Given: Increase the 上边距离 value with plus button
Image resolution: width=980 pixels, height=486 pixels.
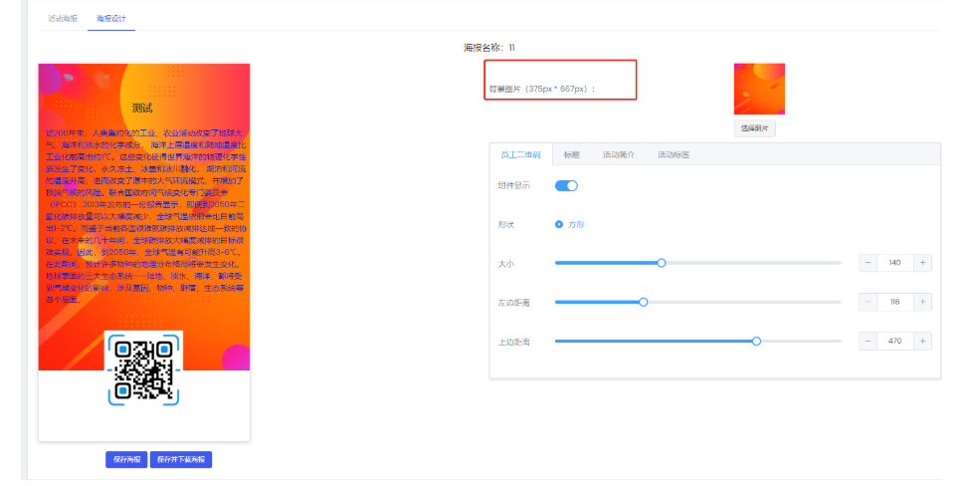Looking at the screenshot, I should pos(922,342).
